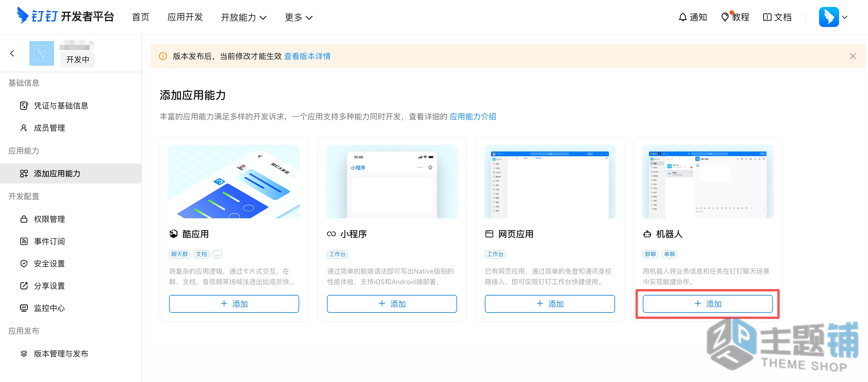The height and width of the screenshot is (382, 868).
Task: Add the 机器人 capability
Action: [x=708, y=304]
